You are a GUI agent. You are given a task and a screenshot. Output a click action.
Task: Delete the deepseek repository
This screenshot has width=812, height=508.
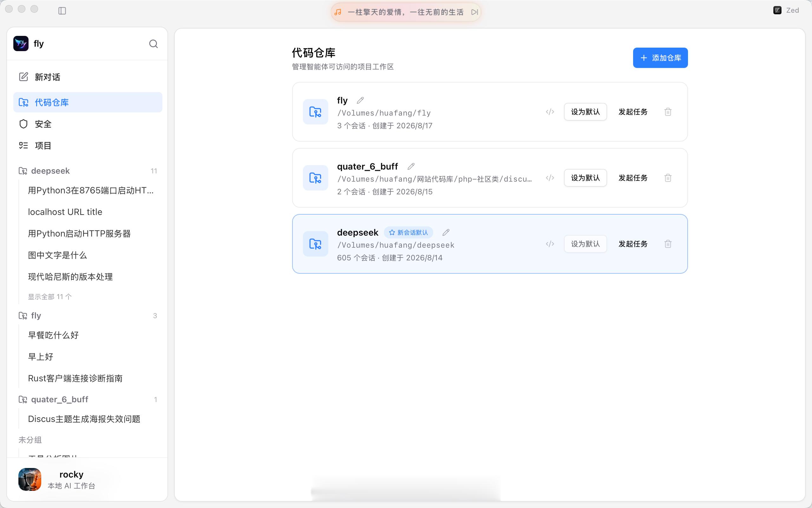[668, 244]
